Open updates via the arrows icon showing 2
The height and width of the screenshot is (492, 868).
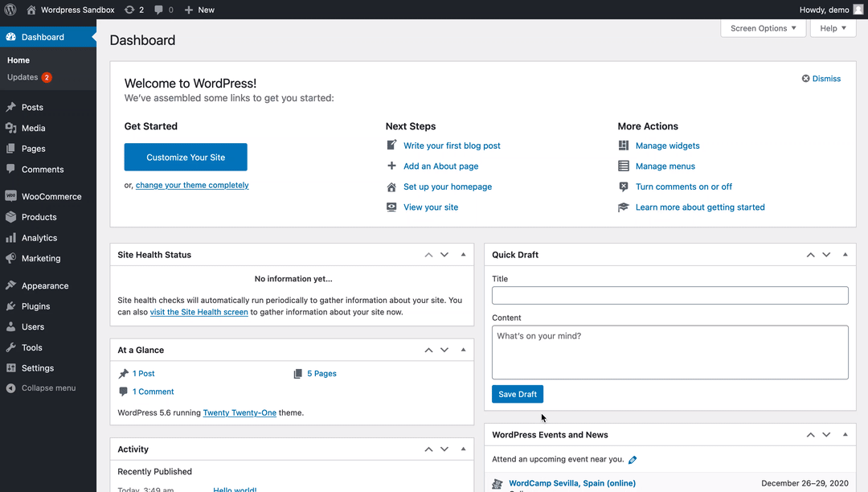pyautogui.click(x=131, y=9)
